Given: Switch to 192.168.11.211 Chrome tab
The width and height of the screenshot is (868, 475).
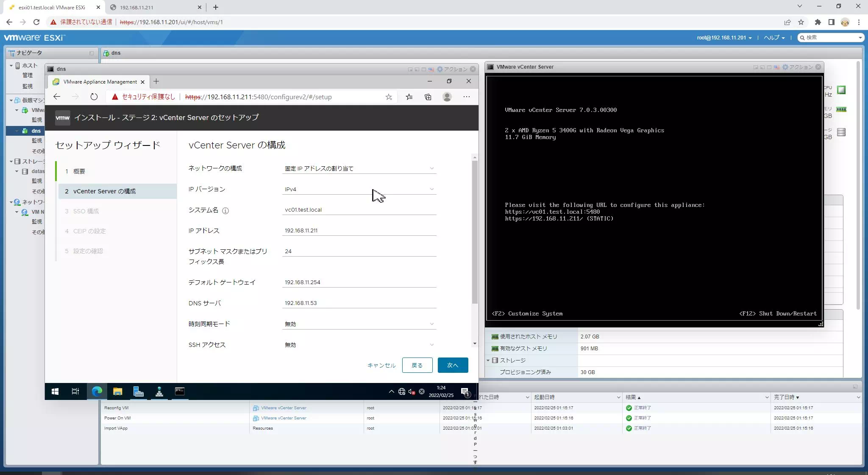Looking at the screenshot, I should 156,7.
